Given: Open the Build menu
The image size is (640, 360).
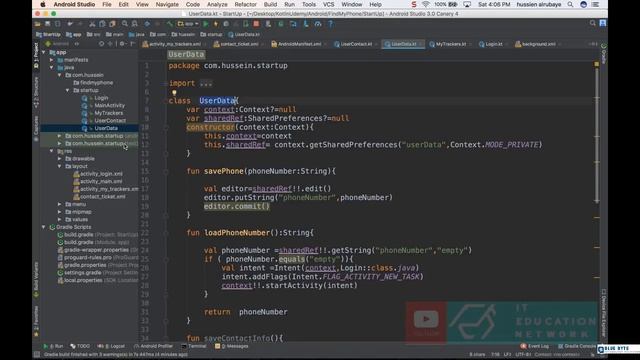Looking at the screenshot, I should pyautogui.click(x=270, y=4).
